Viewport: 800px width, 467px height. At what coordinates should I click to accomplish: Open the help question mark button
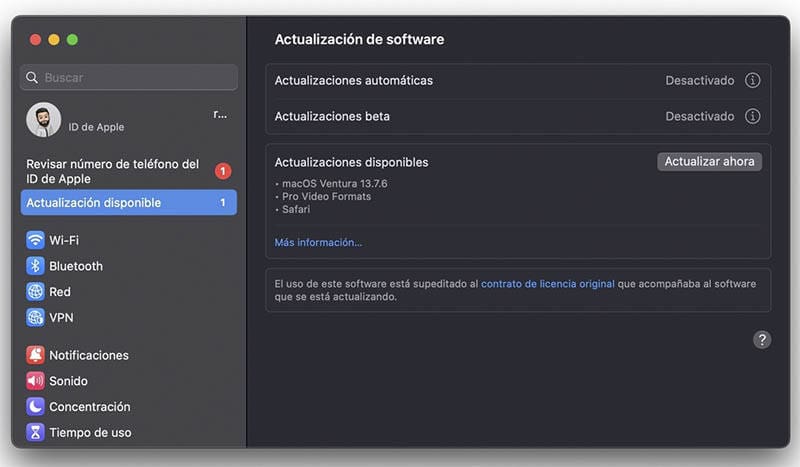[x=762, y=340]
